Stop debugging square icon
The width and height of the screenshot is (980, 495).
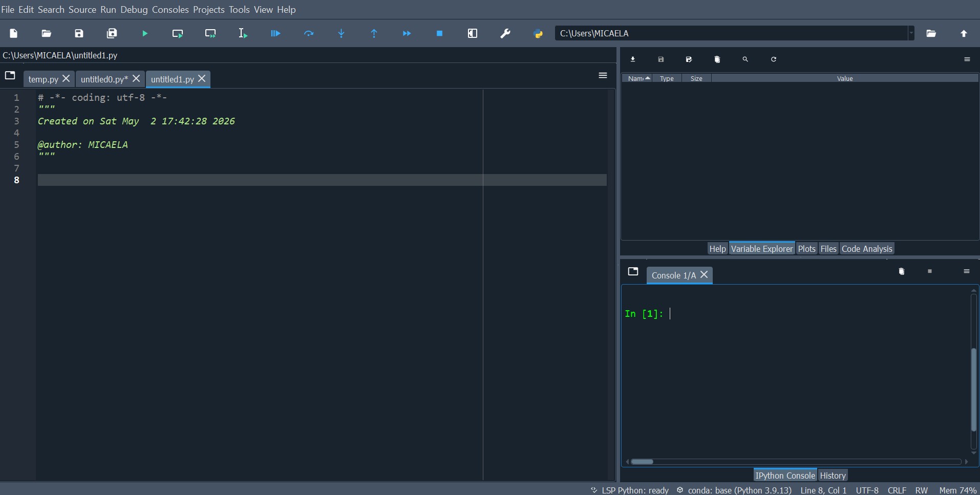pos(439,33)
